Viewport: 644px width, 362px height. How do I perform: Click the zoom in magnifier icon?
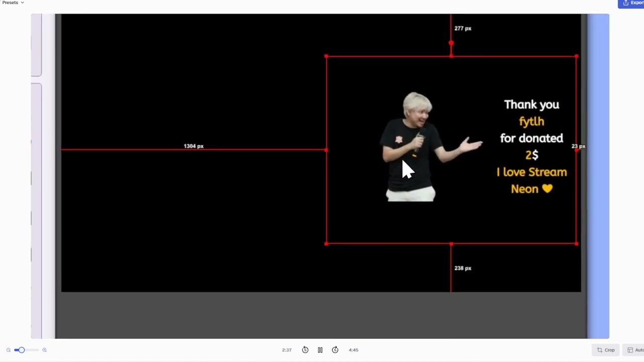pos(44,350)
